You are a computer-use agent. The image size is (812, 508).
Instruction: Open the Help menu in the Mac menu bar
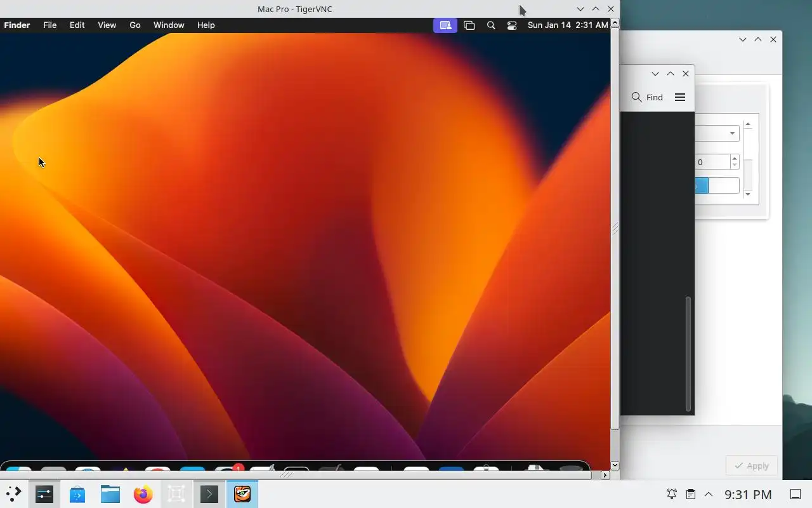tap(206, 25)
